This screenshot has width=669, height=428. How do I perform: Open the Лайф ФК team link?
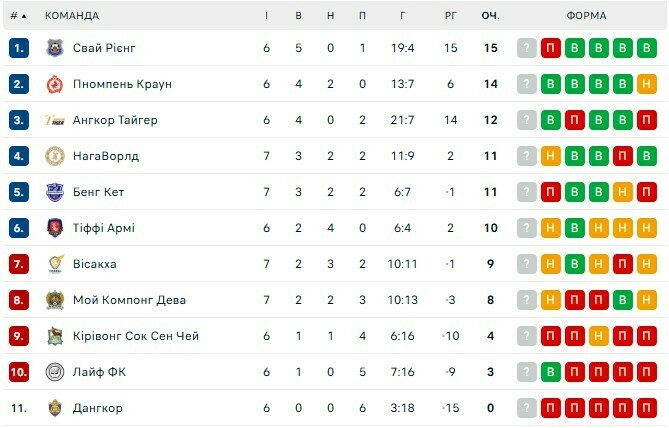[x=99, y=372]
